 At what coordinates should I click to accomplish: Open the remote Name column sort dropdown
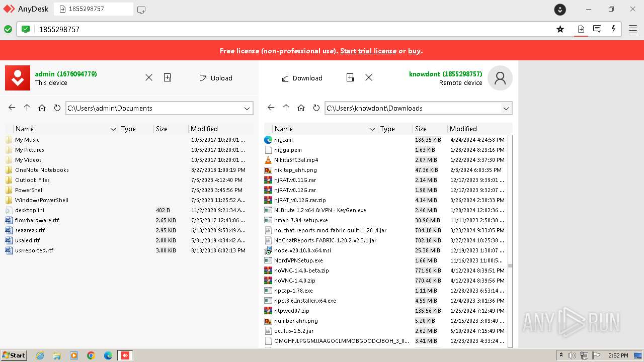point(372,129)
